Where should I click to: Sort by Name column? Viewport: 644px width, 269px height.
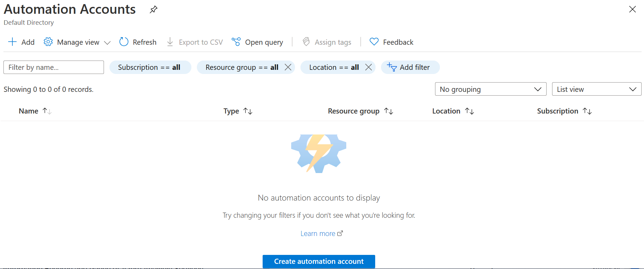coord(29,111)
